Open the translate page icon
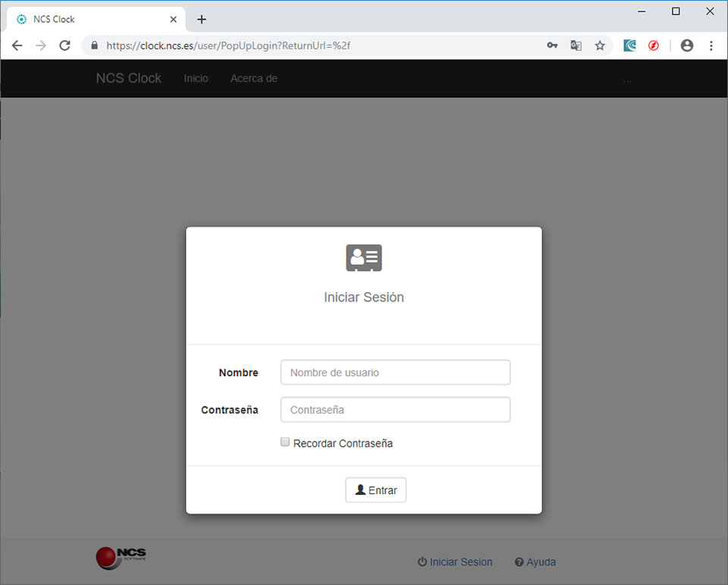The height and width of the screenshot is (585, 728). (x=576, y=46)
